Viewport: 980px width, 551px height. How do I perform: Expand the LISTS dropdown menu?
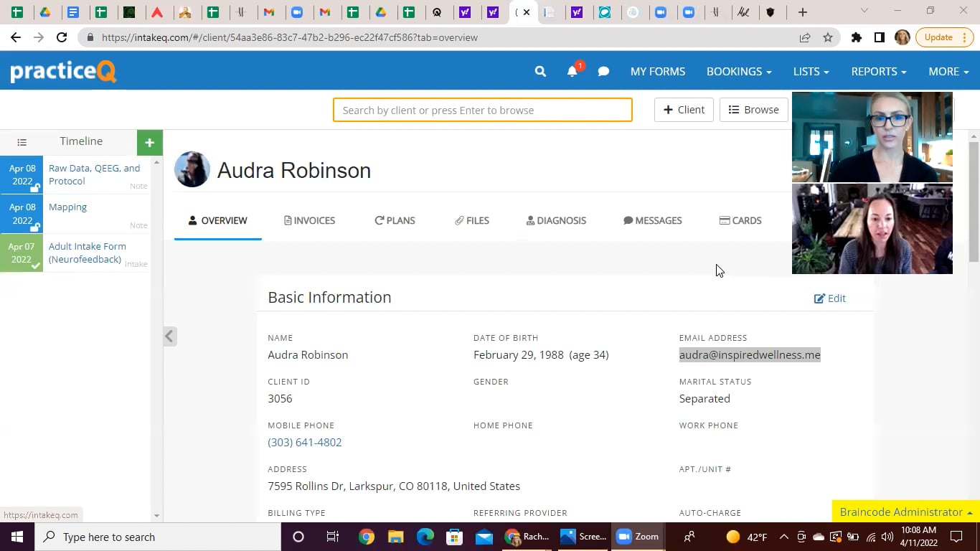811,71
